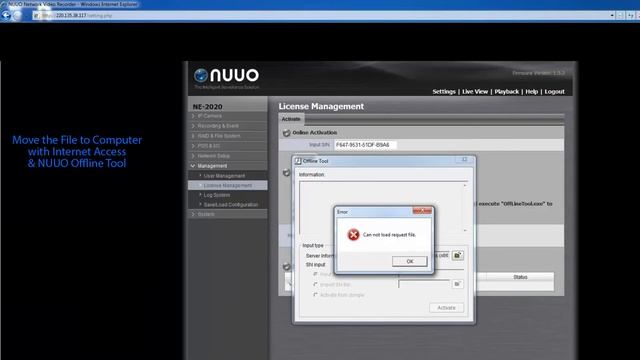Expand RAID & File System sidebar section
Screen dimensions: 640x360
coord(227,136)
